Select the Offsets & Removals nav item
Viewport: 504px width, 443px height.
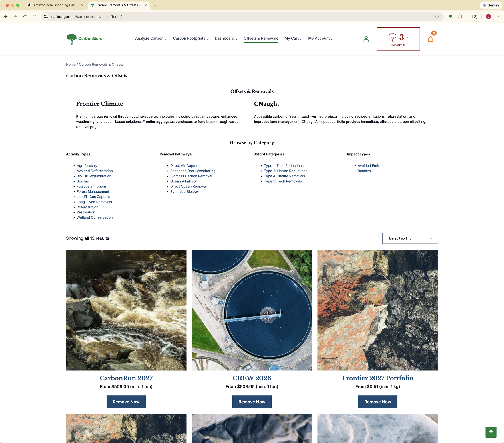coord(261,38)
